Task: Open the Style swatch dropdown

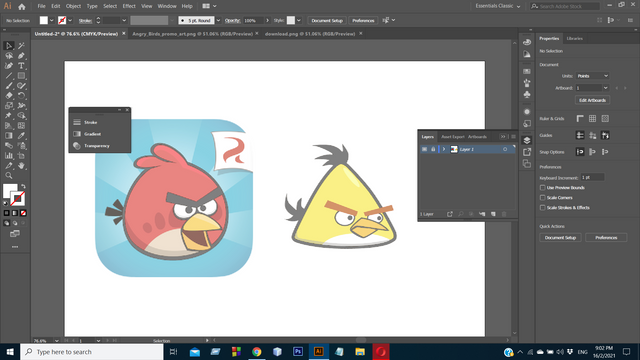Action: coord(299,20)
